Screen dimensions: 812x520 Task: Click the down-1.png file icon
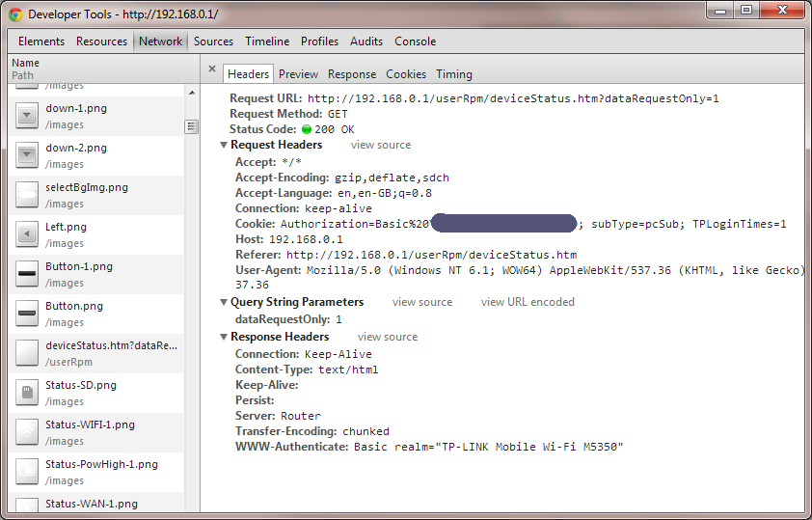point(27,116)
